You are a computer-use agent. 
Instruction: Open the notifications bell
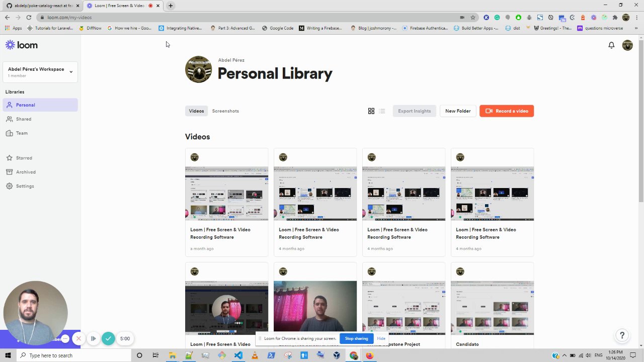[x=611, y=45]
